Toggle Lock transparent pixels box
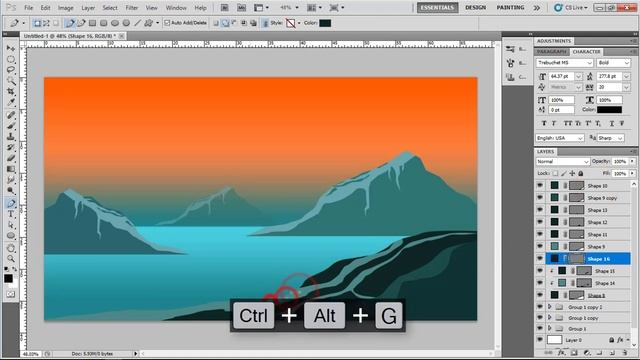Image resolution: width=640 pixels, height=360 pixels. coord(555,173)
